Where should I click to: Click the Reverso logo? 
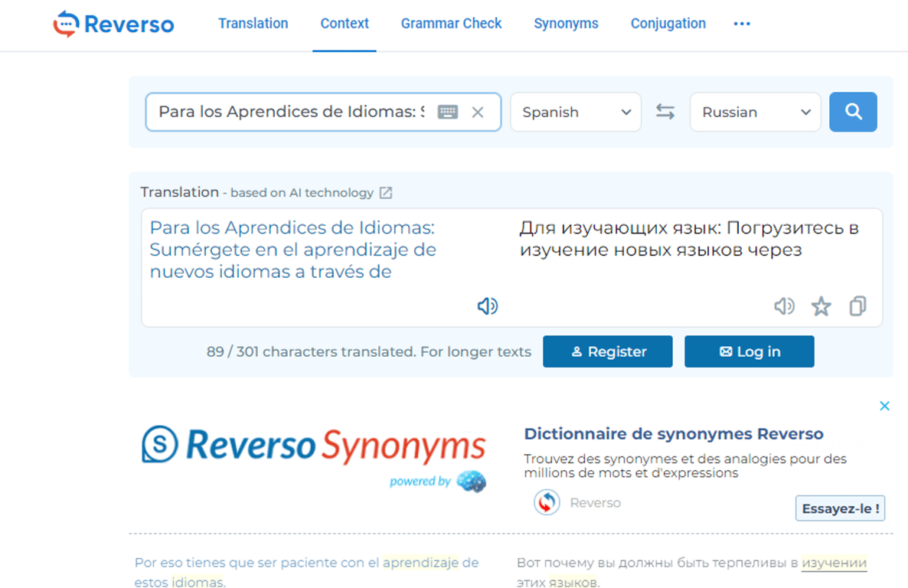tap(113, 24)
